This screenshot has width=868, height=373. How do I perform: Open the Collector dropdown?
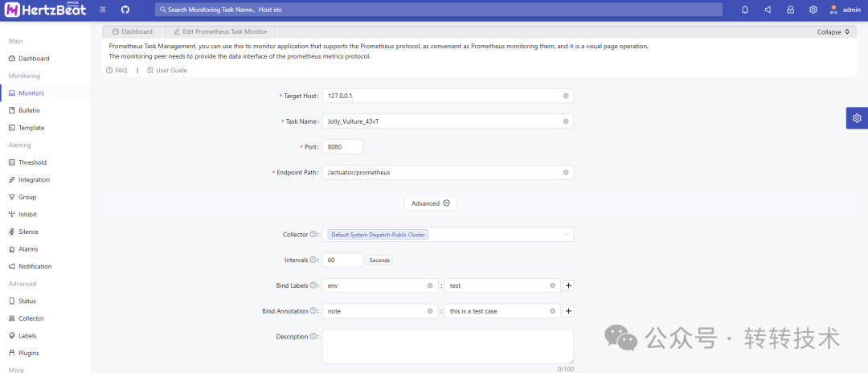(448, 235)
